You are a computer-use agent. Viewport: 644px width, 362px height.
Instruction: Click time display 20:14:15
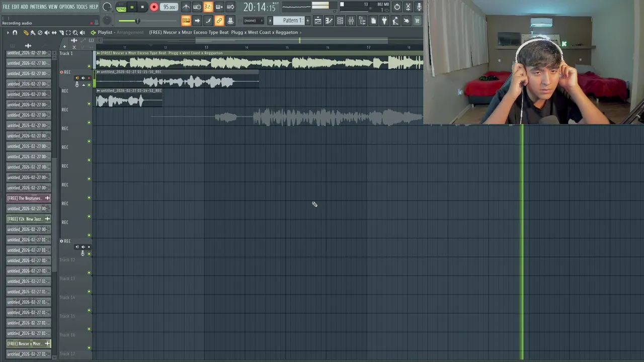click(x=260, y=7)
